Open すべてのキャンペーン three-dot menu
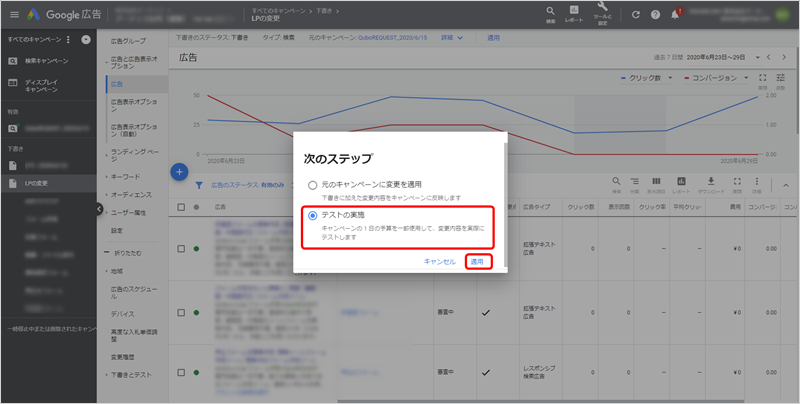This screenshot has width=800, height=404. coord(68,39)
